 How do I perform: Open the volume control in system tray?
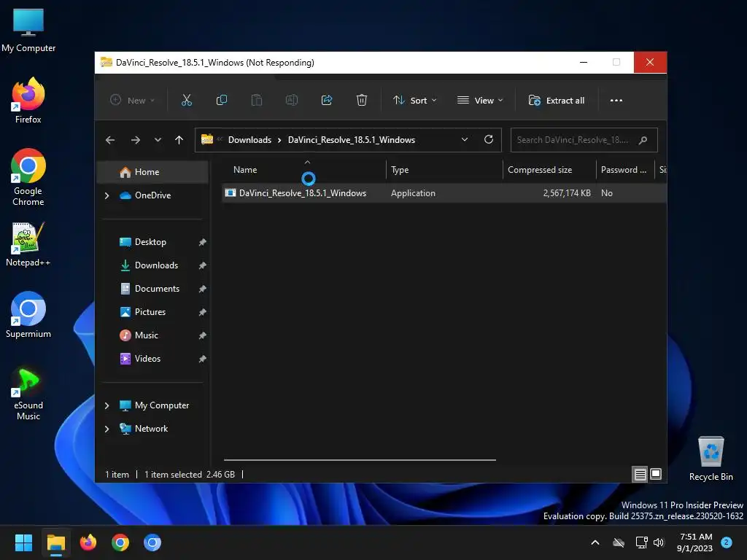(x=659, y=542)
